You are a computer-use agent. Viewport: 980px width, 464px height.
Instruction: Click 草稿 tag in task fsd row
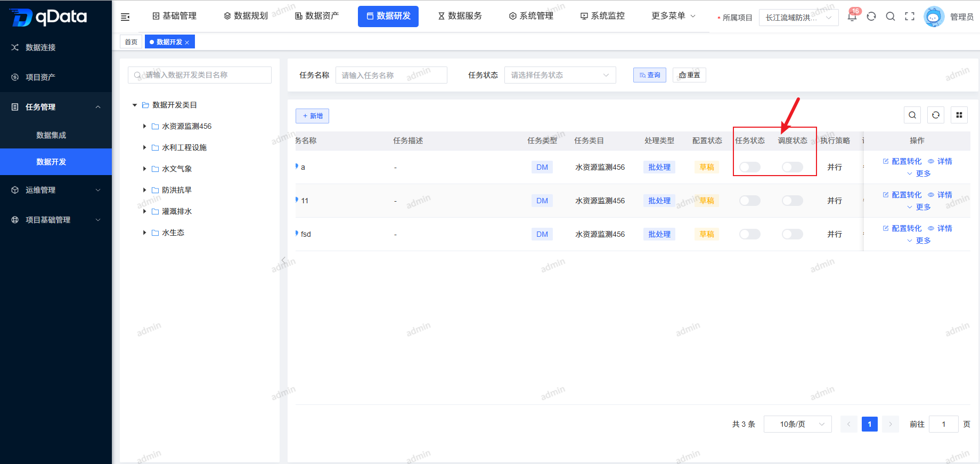[707, 234]
